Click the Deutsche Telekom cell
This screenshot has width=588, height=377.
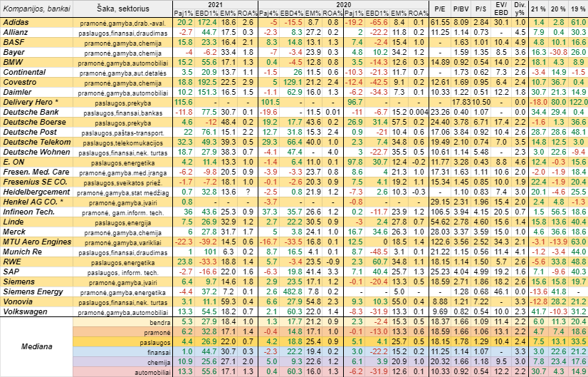pyautogui.click(x=36, y=142)
